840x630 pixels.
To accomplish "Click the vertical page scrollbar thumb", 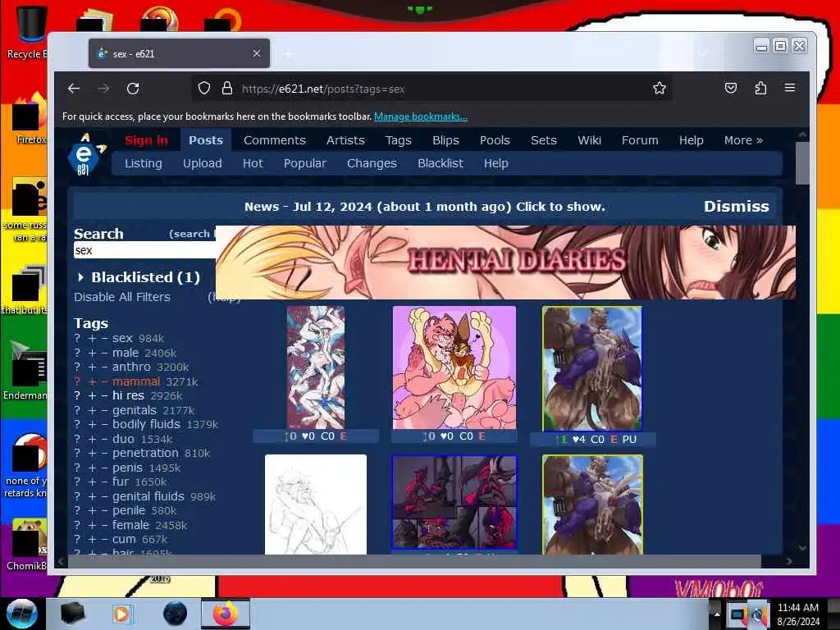I will (802, 163).
